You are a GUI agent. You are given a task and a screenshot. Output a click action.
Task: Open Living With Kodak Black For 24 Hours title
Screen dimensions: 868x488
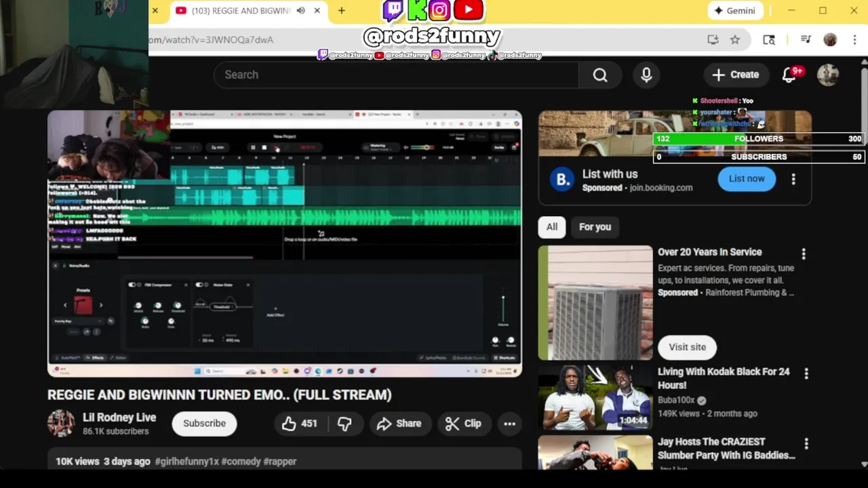(x=724, y=378)
